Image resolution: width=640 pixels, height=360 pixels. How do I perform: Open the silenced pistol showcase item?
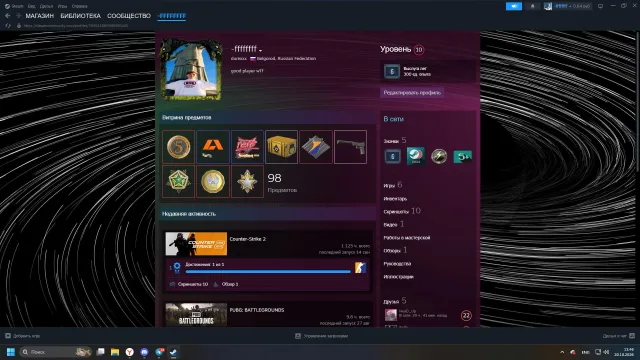click(350, 147)
